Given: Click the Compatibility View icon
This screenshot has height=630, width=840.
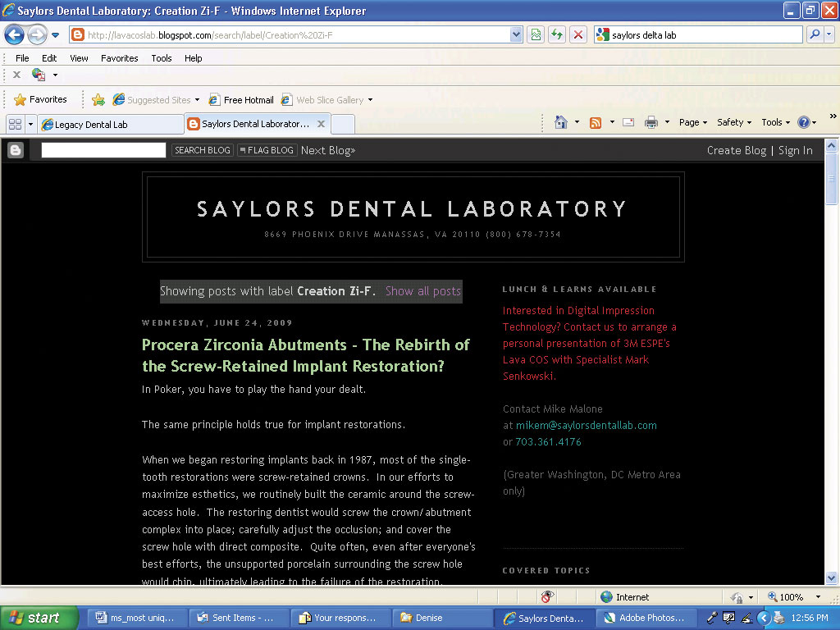Looking at the screenshot, I should (536, 34).
